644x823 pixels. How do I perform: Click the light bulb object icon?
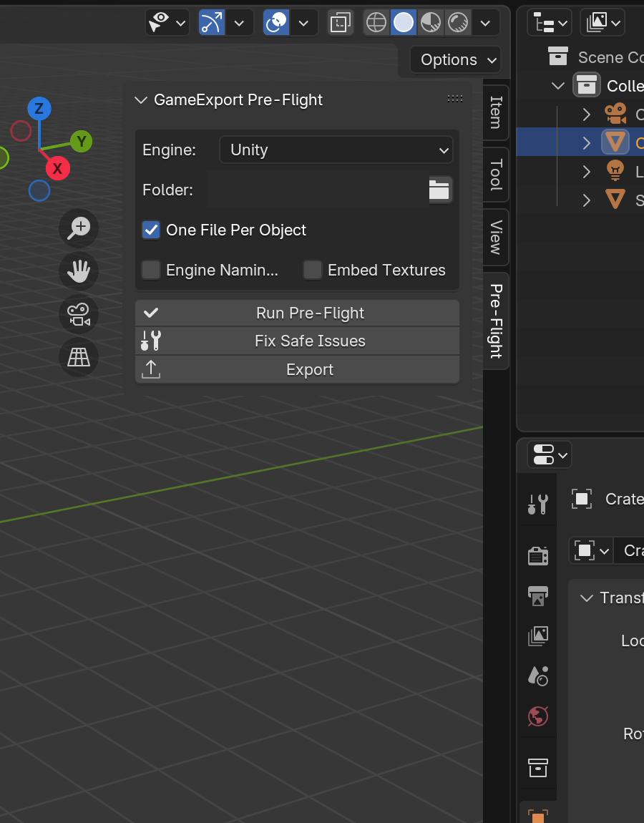point(615,170)
